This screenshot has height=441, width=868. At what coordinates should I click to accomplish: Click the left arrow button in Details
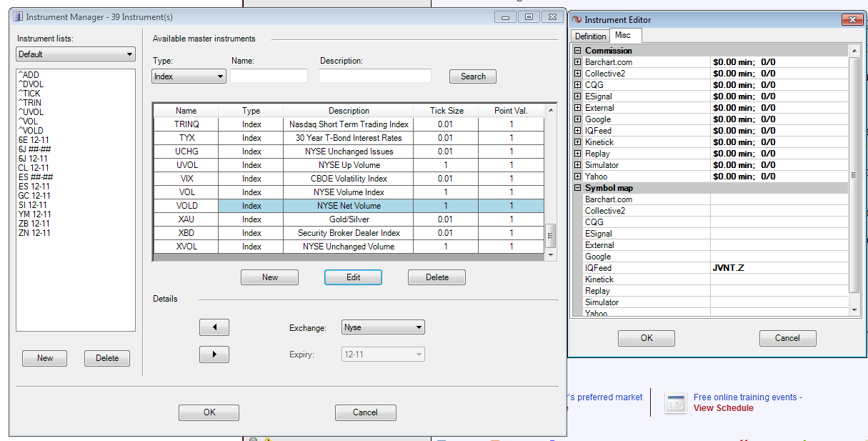214,327
